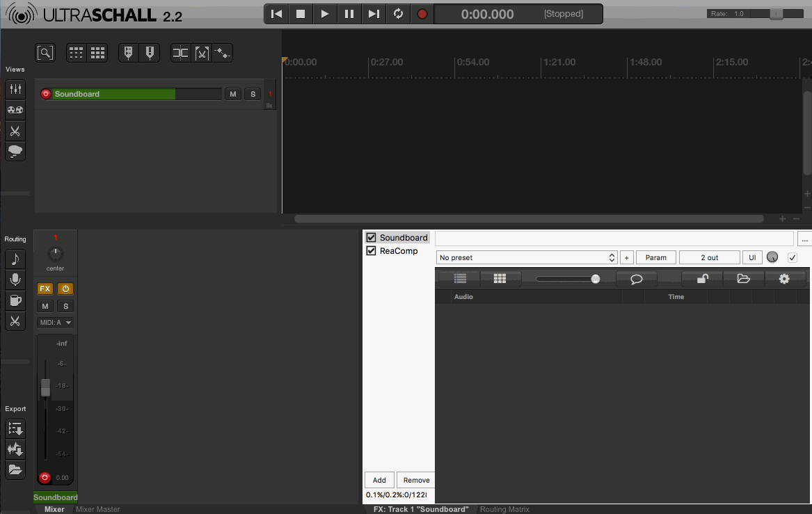Open the microphone routing icon
Viewport: 812px width, 514px height.
coord(15,280)
